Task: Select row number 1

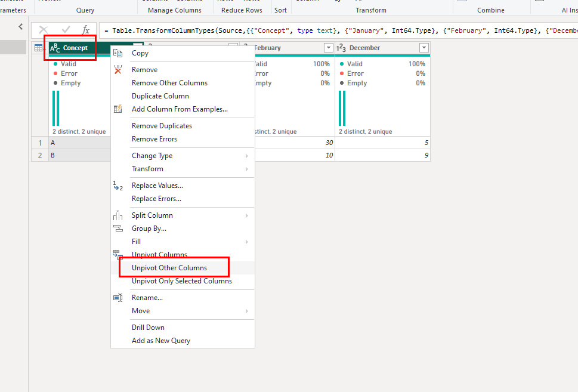Action: (40, 143)
